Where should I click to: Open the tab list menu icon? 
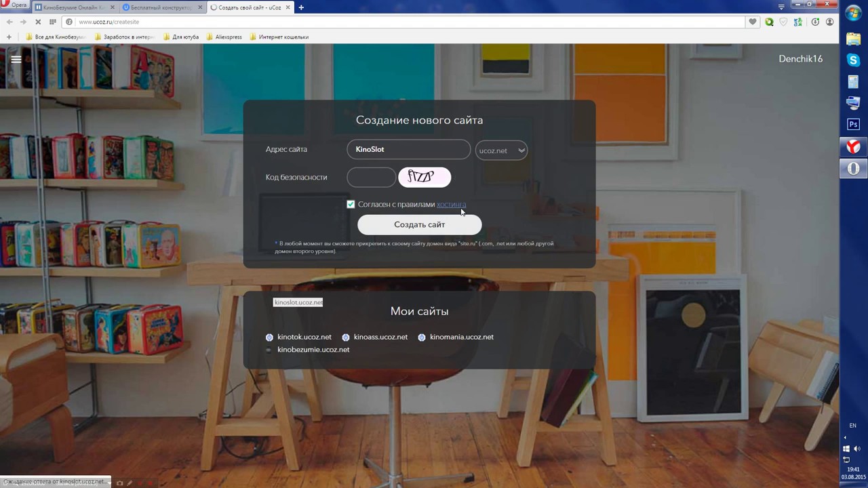point(781,6)
